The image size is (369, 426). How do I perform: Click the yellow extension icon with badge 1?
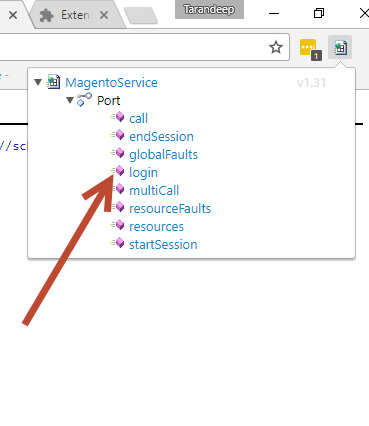pyautogui.click(x=310, y=49)
